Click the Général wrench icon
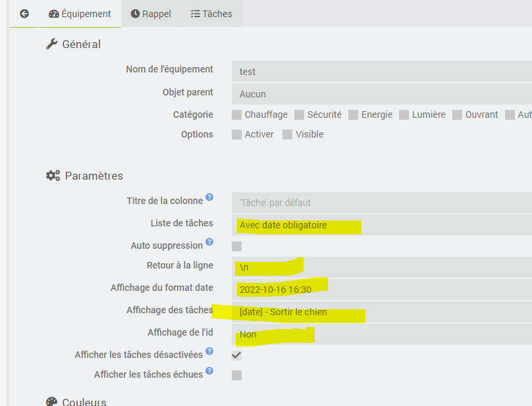Viewport: 532px width, 406px height. pyautogui.click(x=52, y=44)
